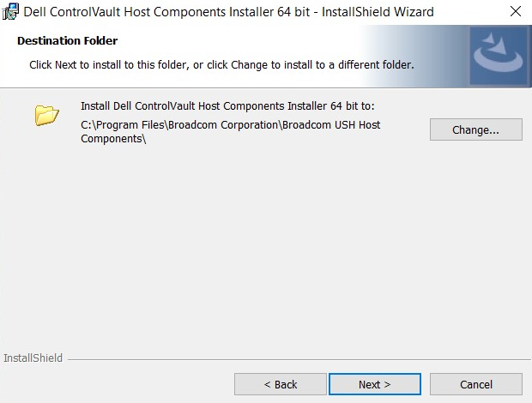Click the InstallShield logo in the header banner
The width and height of the screenshot is (532, 403).
(x=498, y=54)
